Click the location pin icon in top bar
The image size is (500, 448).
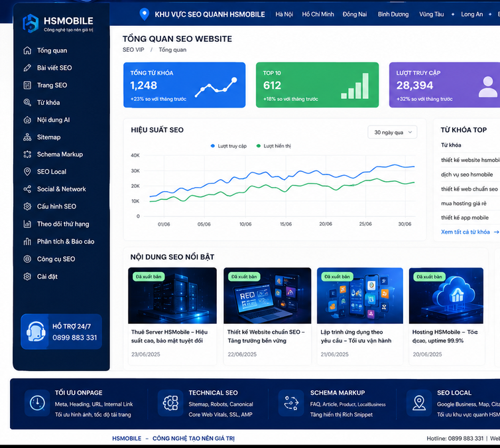tap(145, 14)
